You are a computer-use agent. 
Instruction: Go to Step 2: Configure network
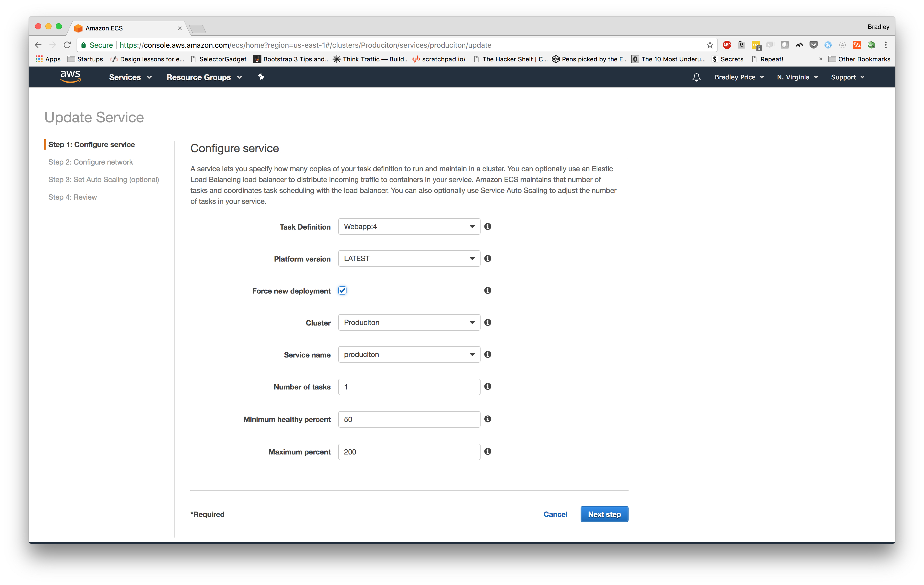(x=90, y=162)
